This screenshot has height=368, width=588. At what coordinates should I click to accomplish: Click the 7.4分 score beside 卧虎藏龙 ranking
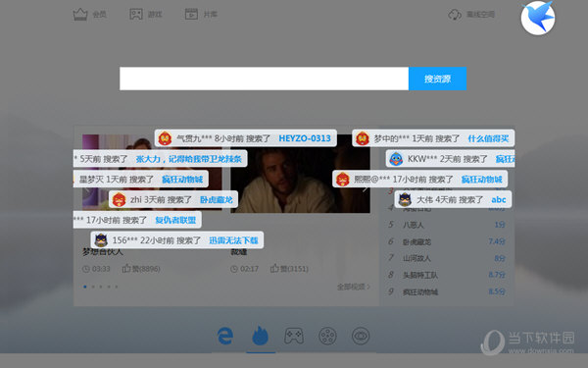(x=497, y=241)
